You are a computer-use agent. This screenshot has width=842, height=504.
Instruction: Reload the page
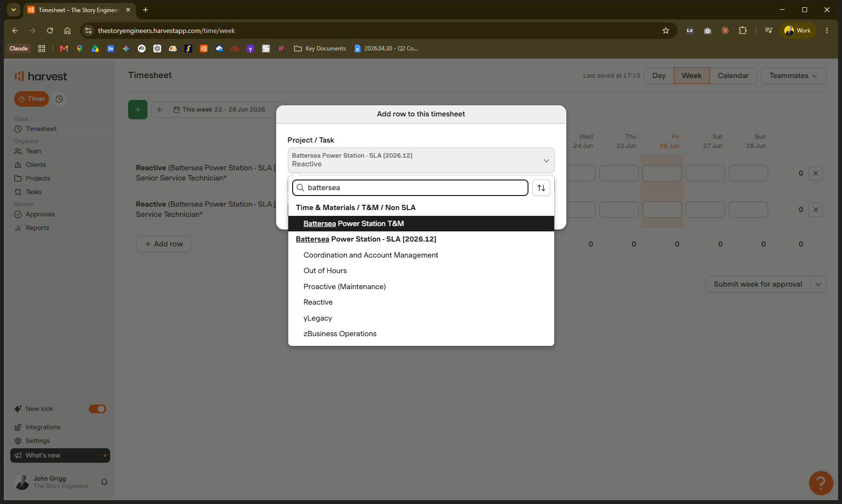[x=50, y=31]
